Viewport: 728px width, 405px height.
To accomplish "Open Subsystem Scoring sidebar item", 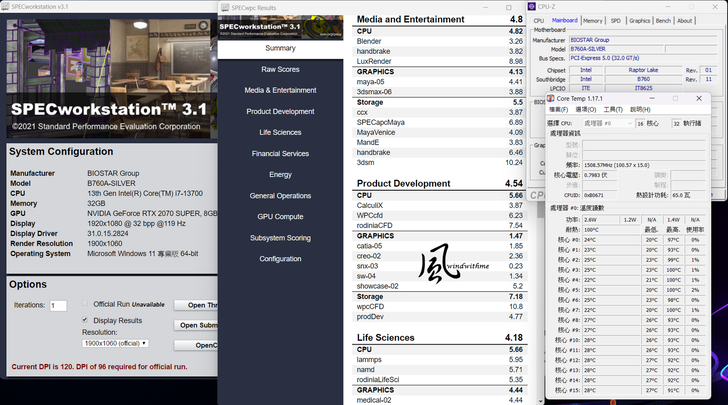I will pyautogui.click(x=280, y=238).
